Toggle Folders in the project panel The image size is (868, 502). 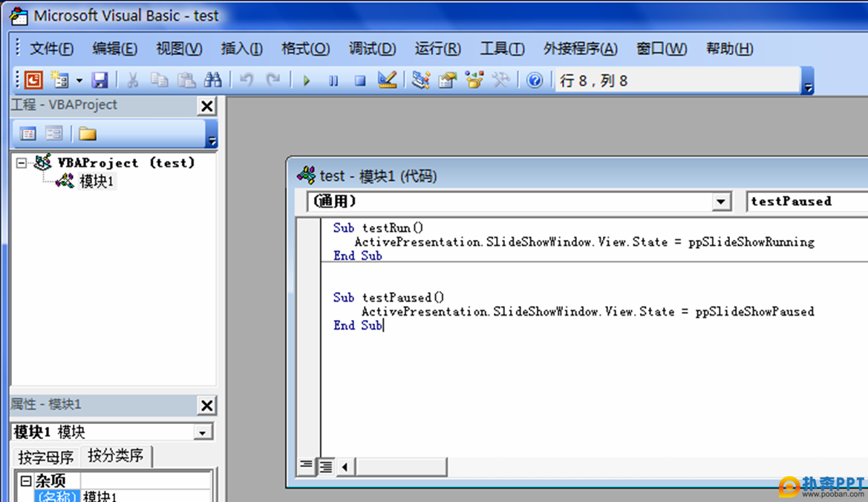tap(88, 134)
